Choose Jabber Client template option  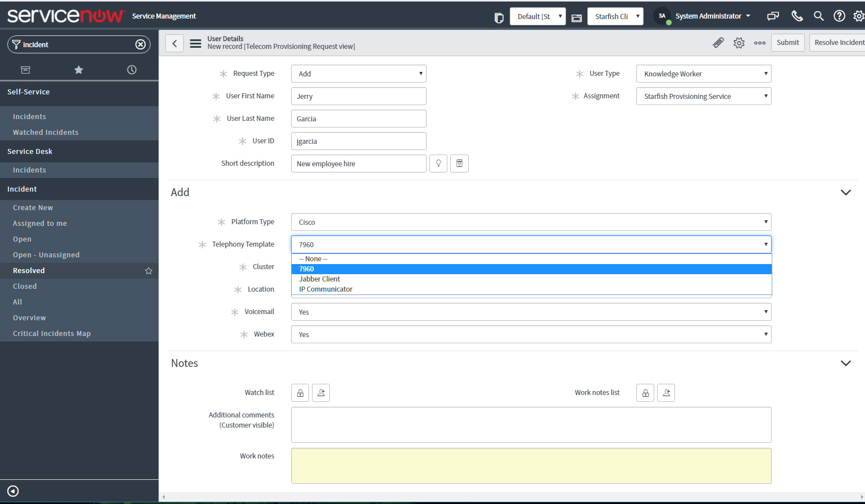click(531, 279)
